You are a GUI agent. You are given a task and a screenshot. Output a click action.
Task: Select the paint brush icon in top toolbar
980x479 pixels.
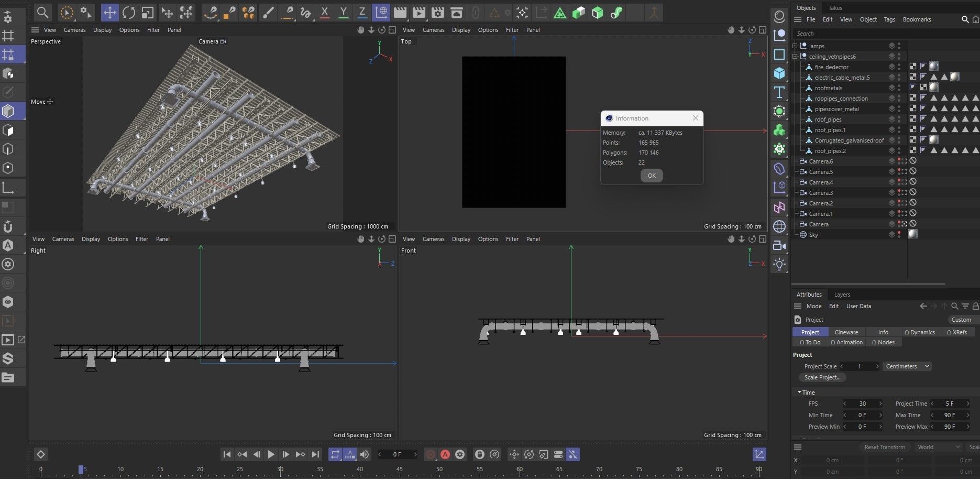[x=268, y=12]
